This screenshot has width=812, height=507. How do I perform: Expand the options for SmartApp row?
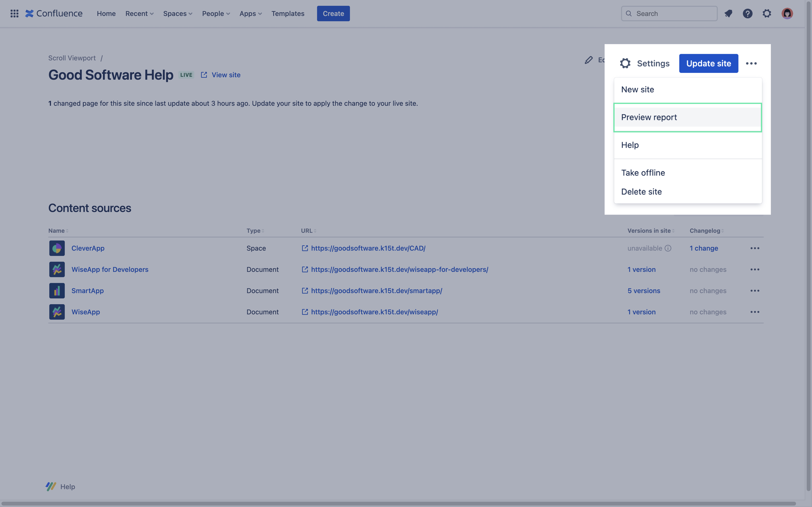tap(755, 290)
